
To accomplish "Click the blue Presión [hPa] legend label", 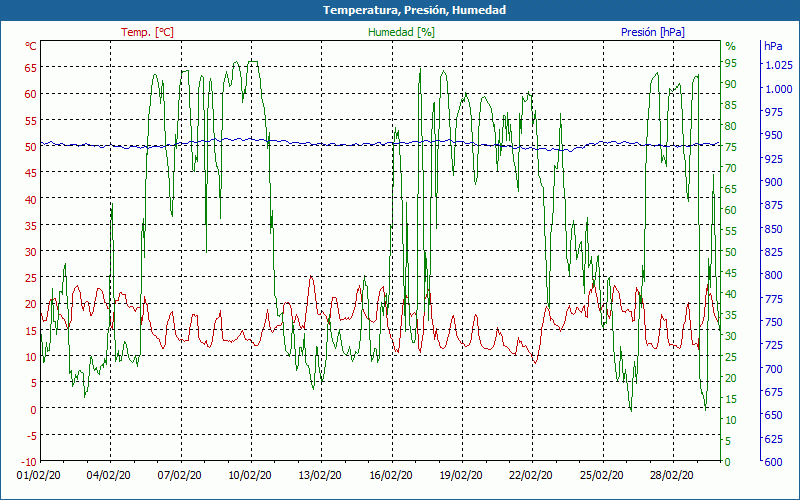I will pyautogui.click(x=653, y=32).
